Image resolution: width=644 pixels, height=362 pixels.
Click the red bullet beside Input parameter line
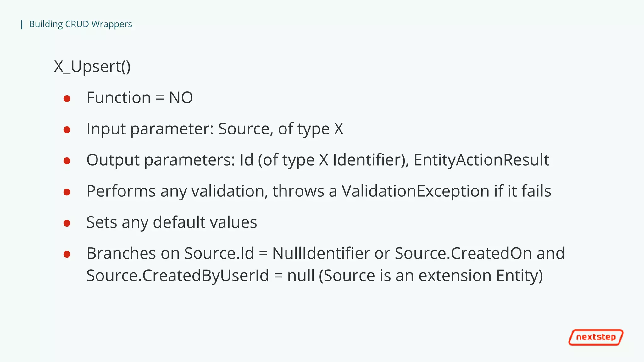[x=67, y=129]
